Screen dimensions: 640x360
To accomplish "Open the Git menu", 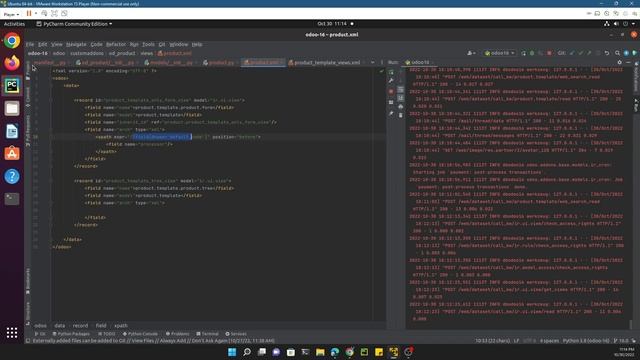I will 162,44.
